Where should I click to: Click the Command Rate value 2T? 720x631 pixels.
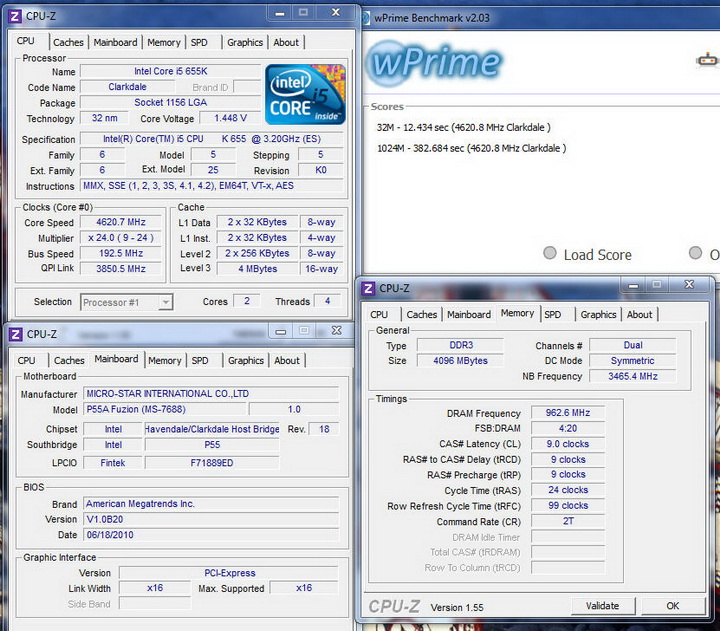568,521
